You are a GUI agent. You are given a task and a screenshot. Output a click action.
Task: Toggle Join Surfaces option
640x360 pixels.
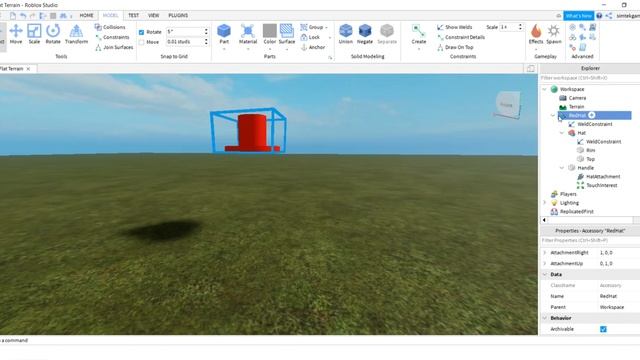(x=114, y=47)
